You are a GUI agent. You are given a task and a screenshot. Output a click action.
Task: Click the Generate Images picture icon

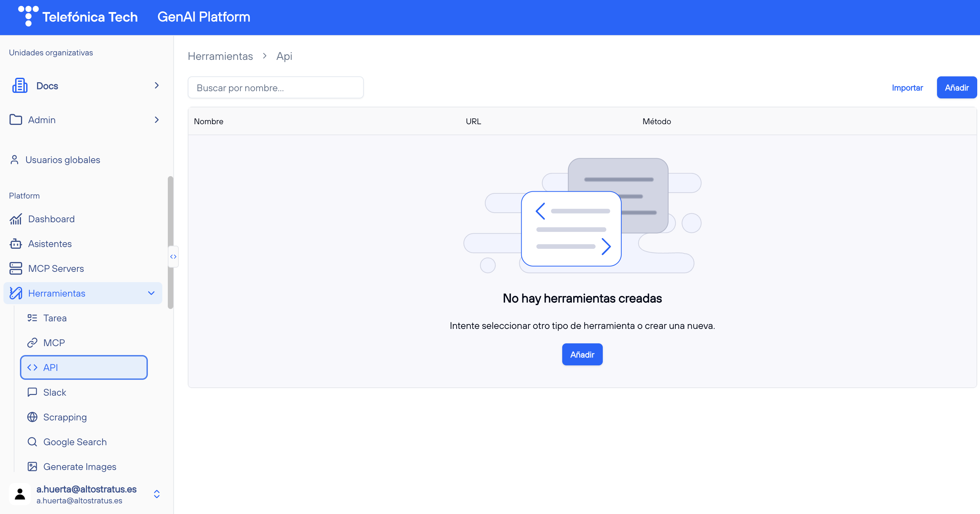tap(32, 467)
